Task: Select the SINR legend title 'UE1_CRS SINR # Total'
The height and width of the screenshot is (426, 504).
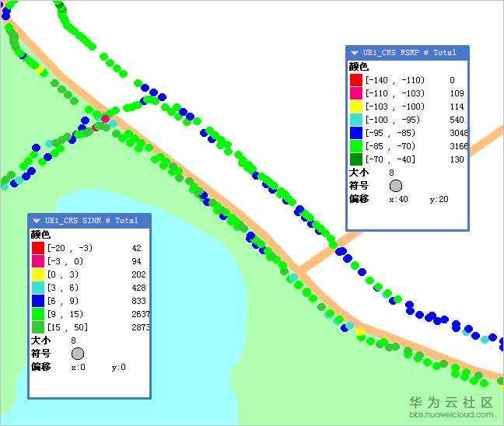Action: 91,221
